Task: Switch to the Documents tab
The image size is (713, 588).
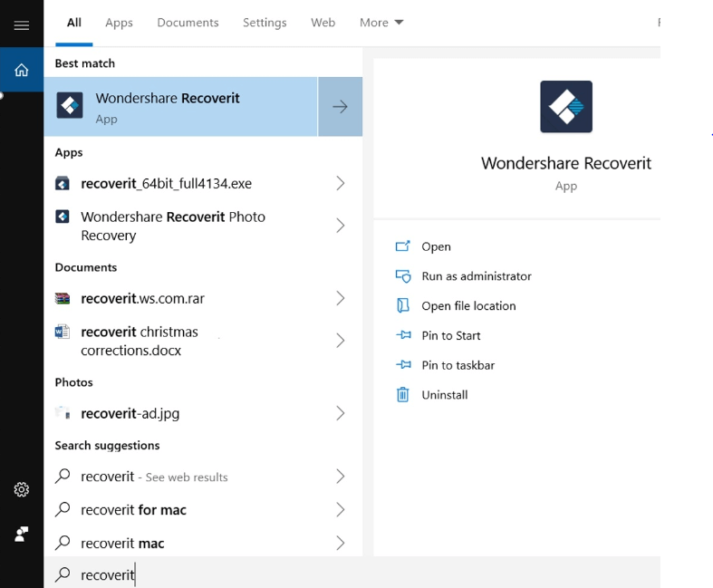Action: click(188, 23)
